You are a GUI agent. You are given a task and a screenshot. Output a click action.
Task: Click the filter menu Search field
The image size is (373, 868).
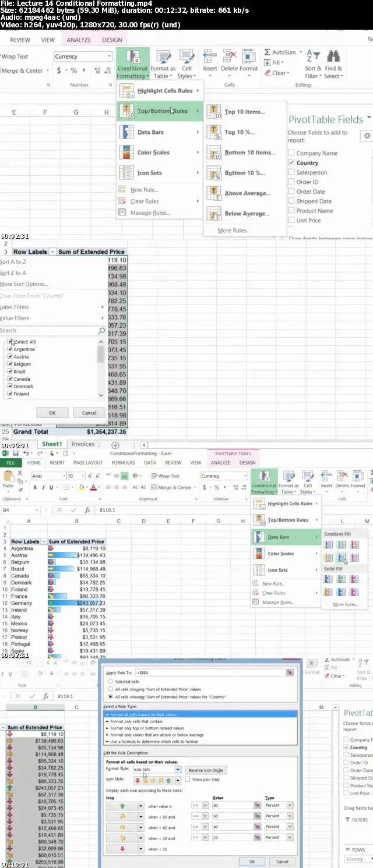(x=52, y=331)
